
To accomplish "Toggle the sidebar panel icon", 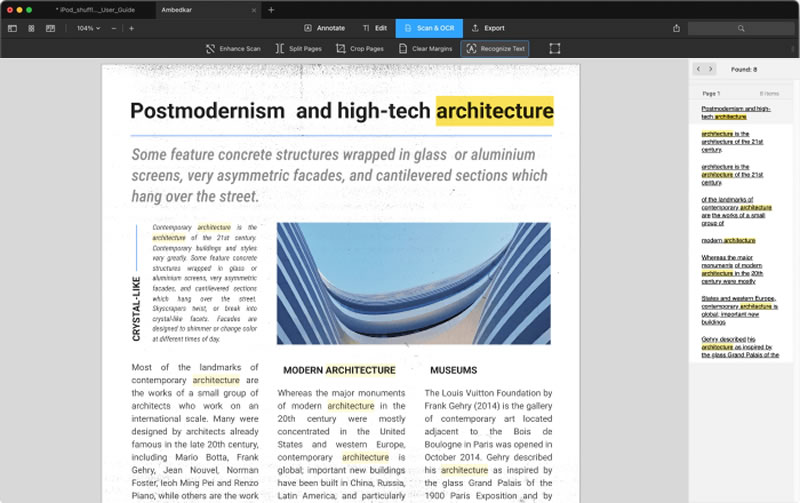I will point(12,29).
